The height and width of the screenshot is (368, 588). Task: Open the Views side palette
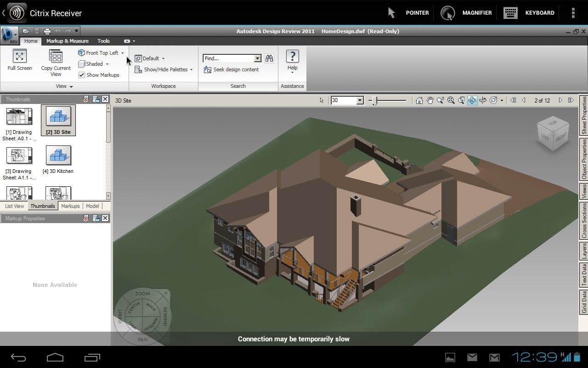tap(583, 191)
